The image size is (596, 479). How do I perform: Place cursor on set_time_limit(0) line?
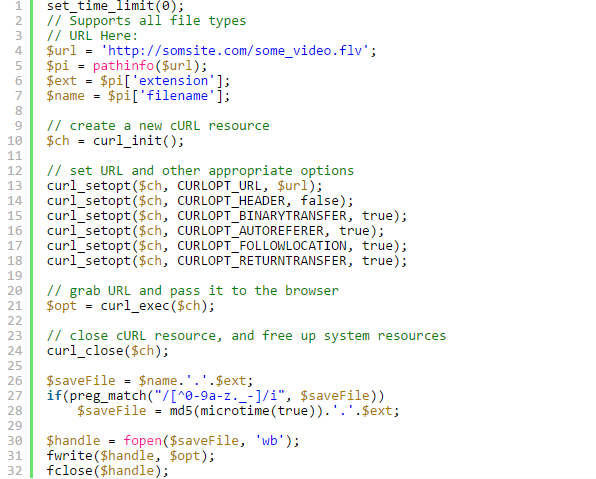[x=115, y=6]
